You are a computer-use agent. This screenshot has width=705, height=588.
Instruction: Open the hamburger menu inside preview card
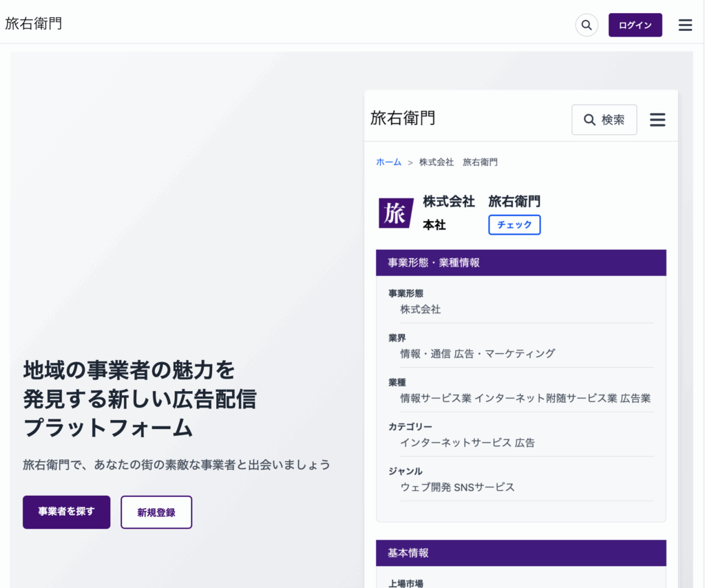click(657, 120)
